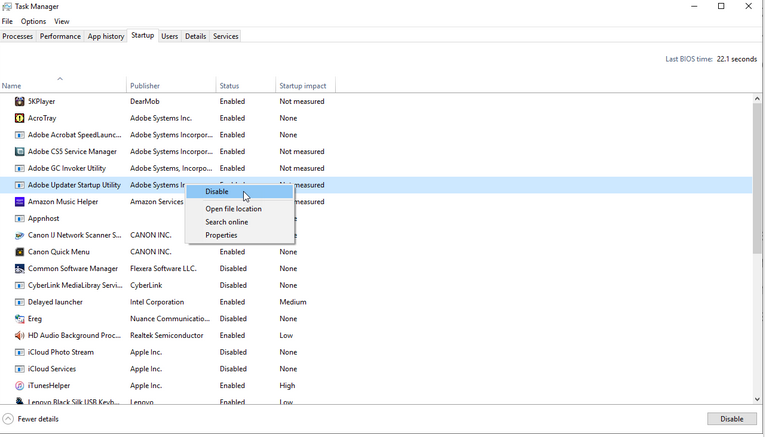Click the HD Audio speaker icon
This screenshot has width=765, height=437.
click(20, 336)
